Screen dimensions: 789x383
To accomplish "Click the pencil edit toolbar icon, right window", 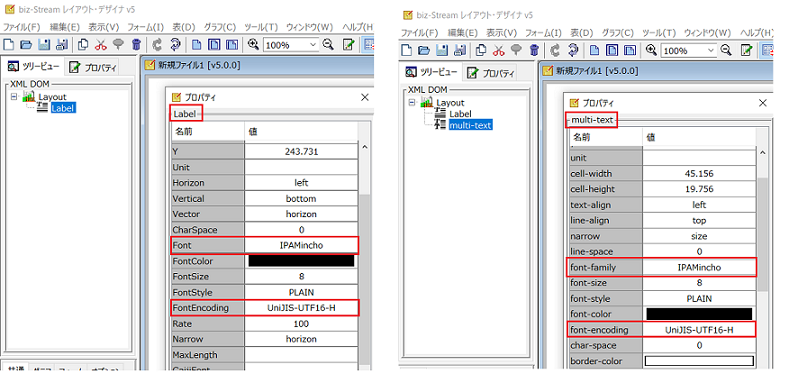I will tap(747, 50).
